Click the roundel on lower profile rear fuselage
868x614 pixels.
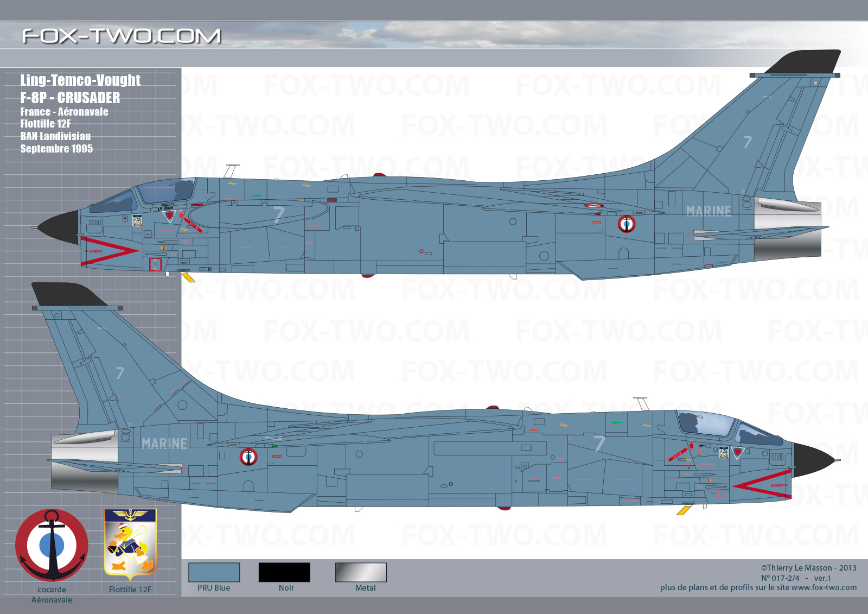coord(249,457)
